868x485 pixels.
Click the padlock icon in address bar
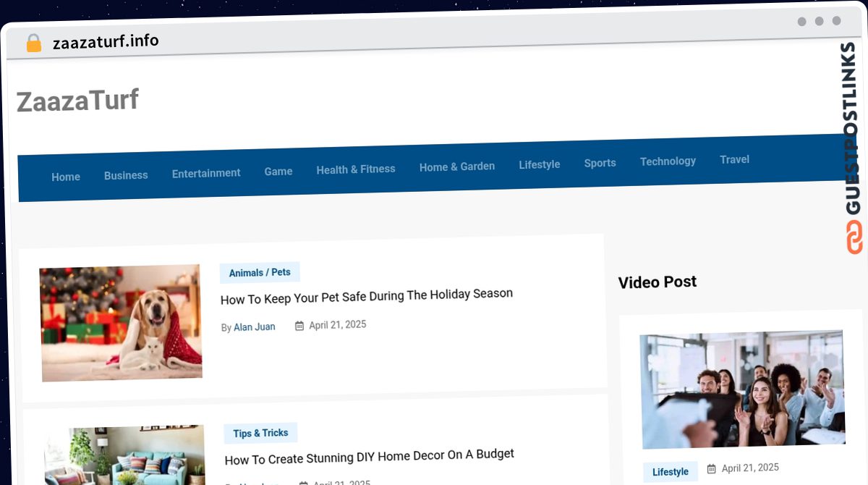(x=33, y=43)
